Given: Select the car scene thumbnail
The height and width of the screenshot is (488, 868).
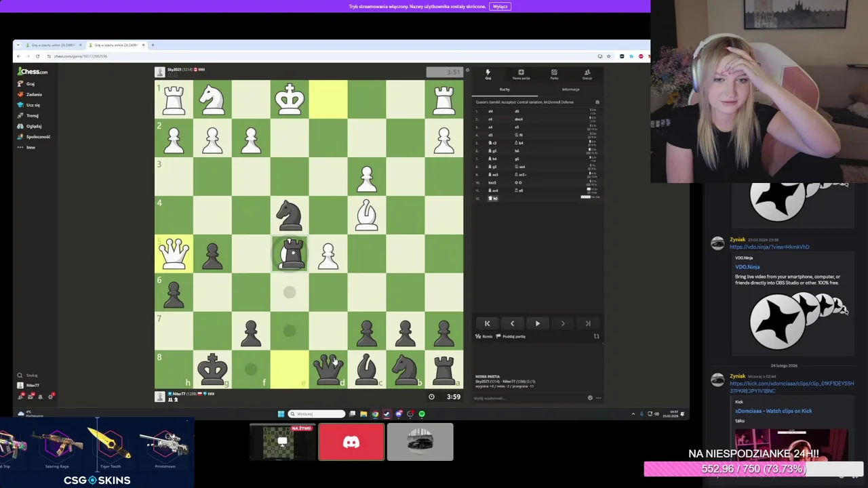Looking at the screenshot, I should pyautogui.click(x=420, y=442).
